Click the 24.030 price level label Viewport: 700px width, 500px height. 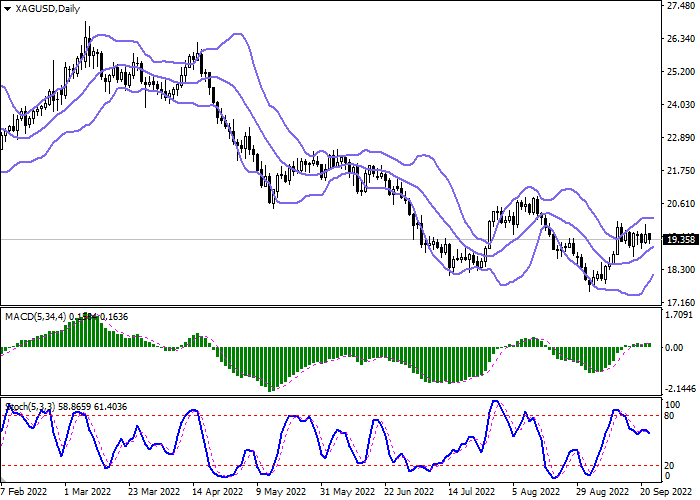[680, 105]
